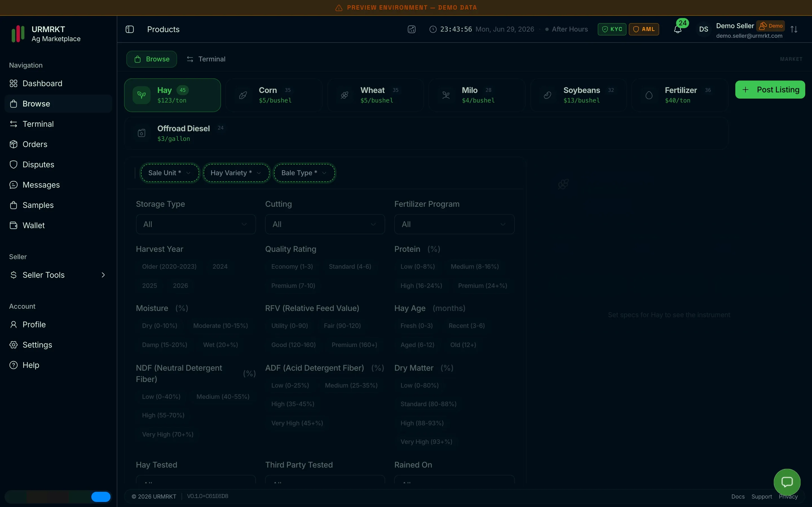Image resolution: width=812 pixels, height=507 pixels.
Task: Open the chat support bubble
Action: [787, 482]
